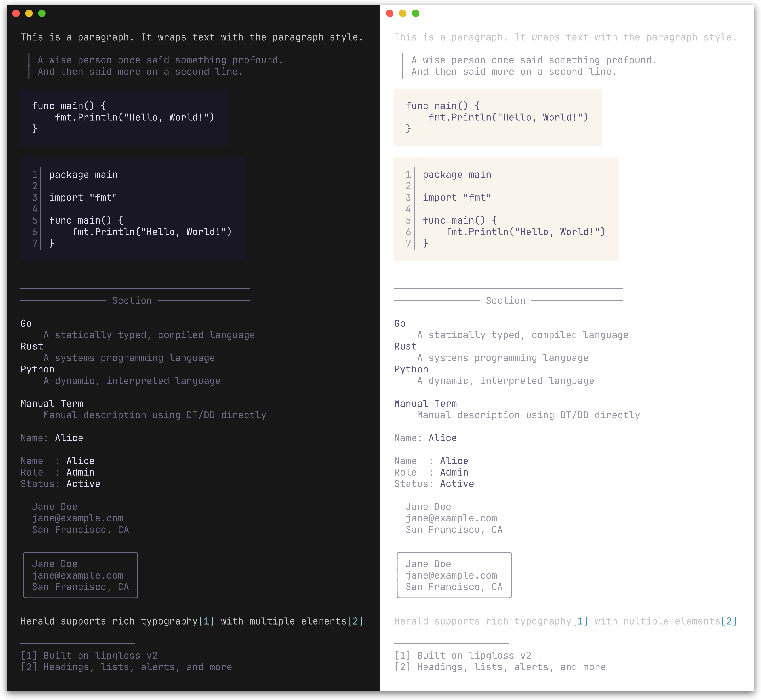
Task: Click red close button on light window
Action: coord(389,14)
